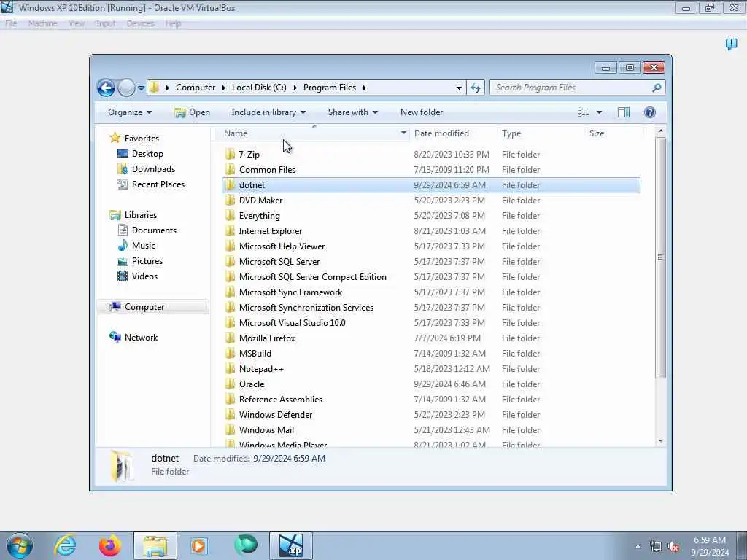Click the file list vertical scrollbar
Image resolution: width=747 pixels, height=560 pixels.
tap(660, 257)
